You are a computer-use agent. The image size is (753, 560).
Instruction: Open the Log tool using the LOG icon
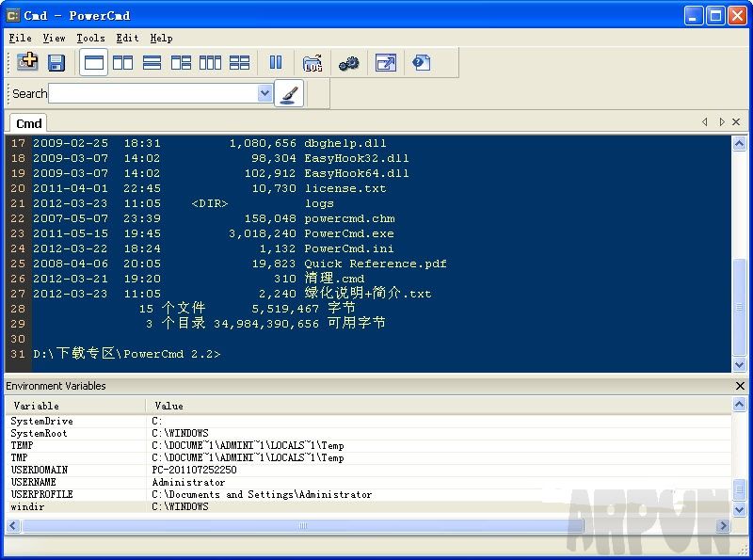pos(312,62)
